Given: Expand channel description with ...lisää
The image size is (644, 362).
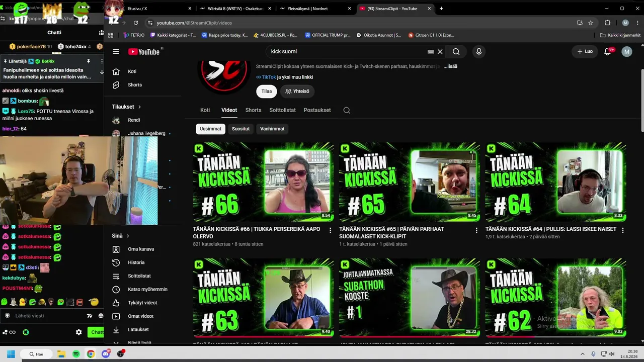Looking at the screenshot, I should (450, 66).
